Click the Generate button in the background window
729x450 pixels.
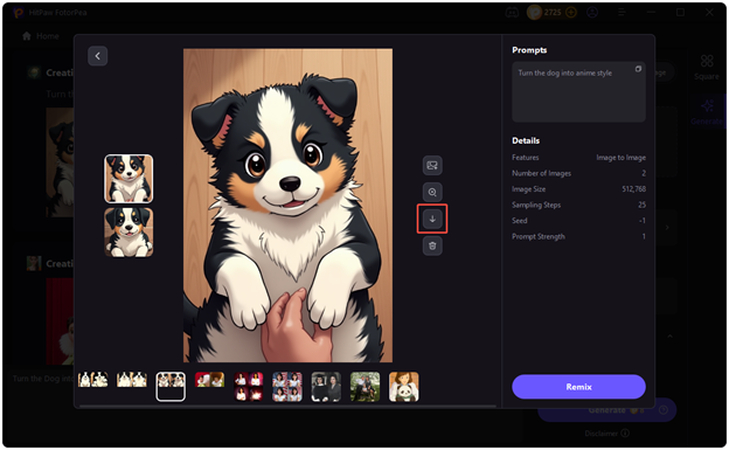tap(607, 410)
